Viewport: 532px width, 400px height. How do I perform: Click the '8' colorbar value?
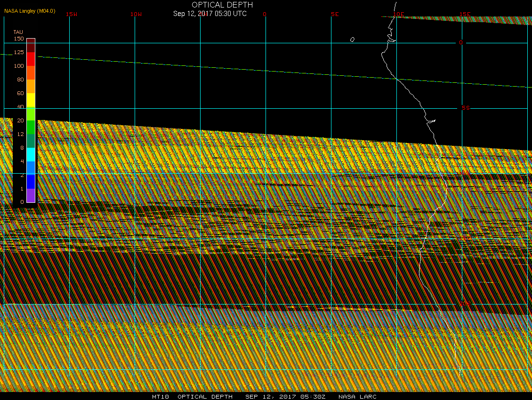[22, 148]
